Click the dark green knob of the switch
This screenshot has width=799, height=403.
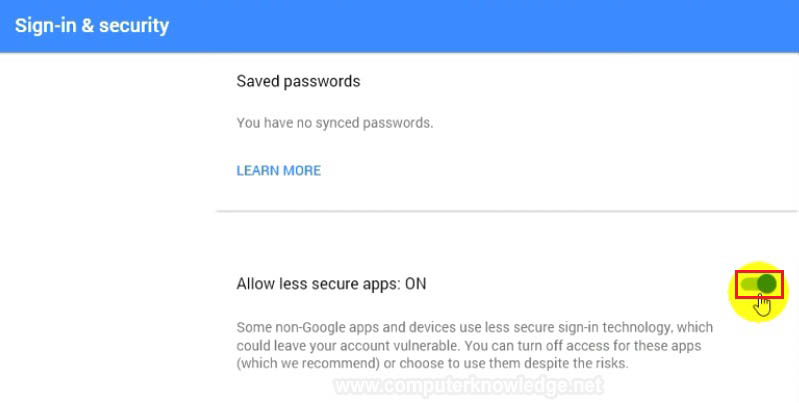[766, 284]
